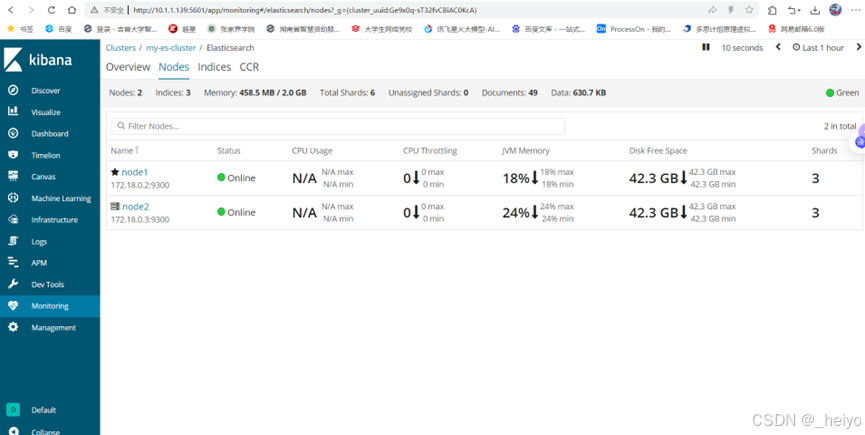Viewport: 865px width, 435px height.
Task: Open the Visualize chart icon
Action: [x=13, y=112]
